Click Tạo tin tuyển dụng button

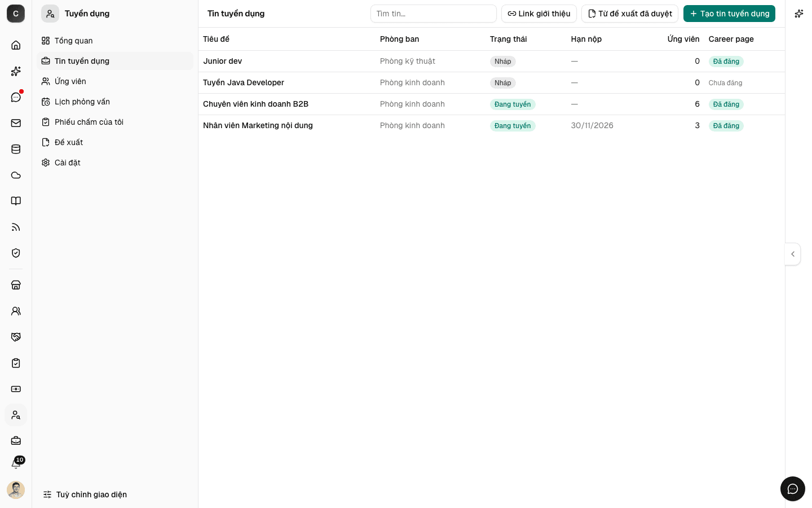coord(729,14)
